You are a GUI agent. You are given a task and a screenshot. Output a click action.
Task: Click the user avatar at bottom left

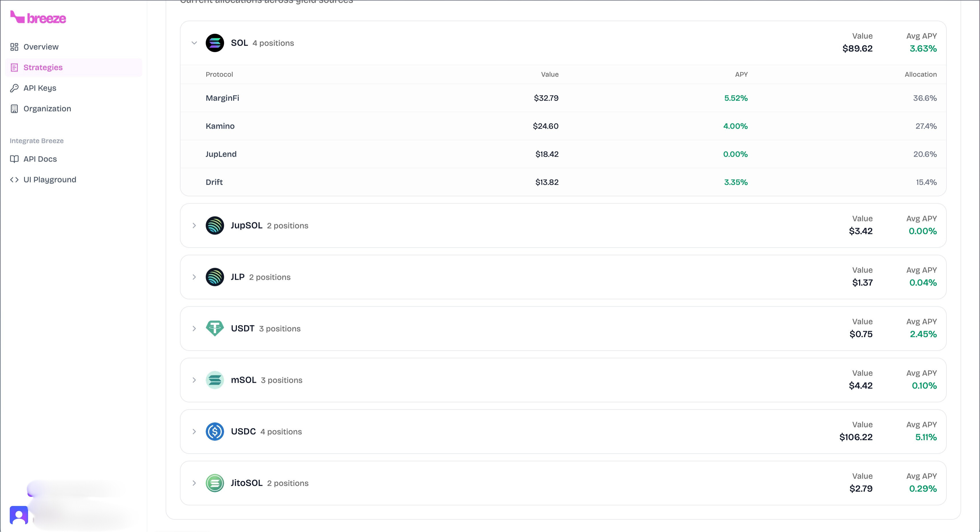click(x=19, y=515)
